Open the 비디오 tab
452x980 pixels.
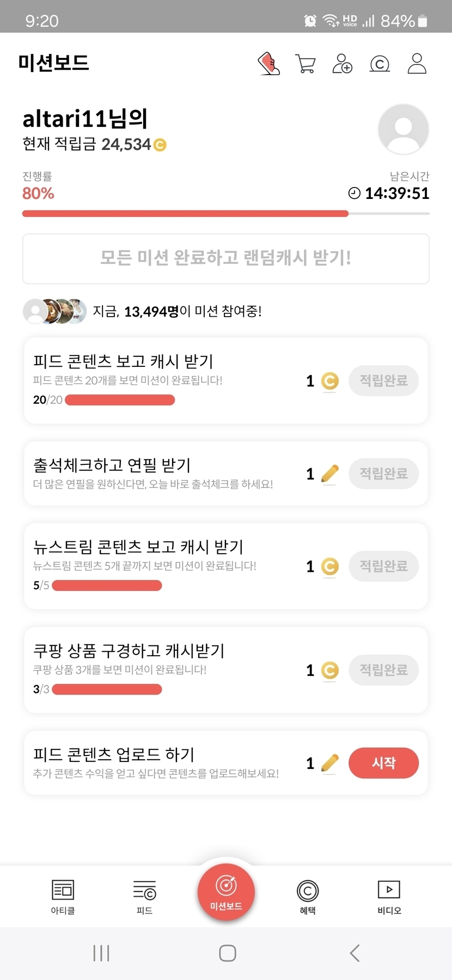[389, 897]
